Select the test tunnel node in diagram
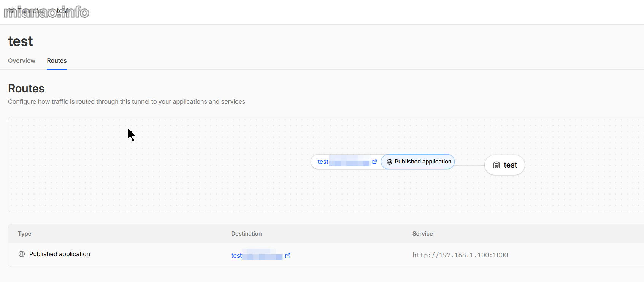Image resolution: width=644 pixels, height=282 pixels. point(504,165)
